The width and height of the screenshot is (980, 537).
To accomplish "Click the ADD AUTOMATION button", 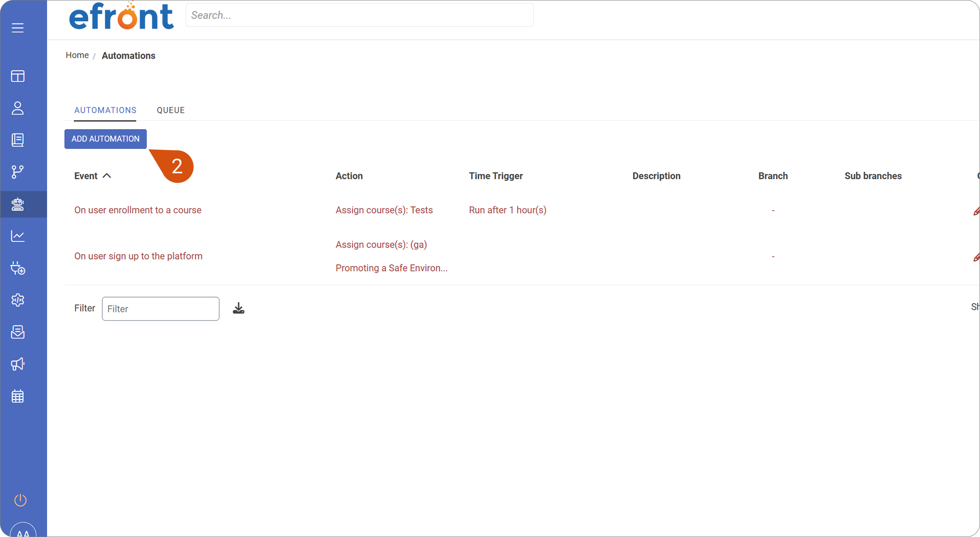I will click(106, 139).
